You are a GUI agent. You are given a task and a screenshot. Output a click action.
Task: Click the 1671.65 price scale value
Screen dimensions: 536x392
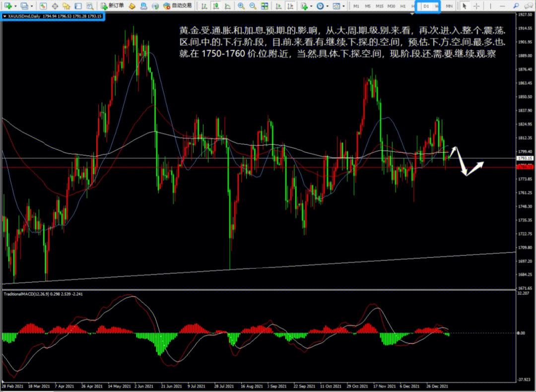coord(526,288)
